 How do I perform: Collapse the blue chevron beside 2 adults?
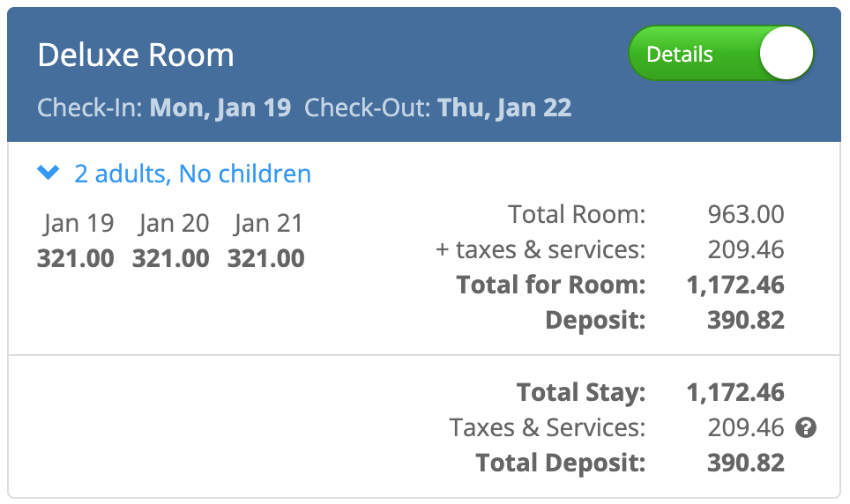tap(48, 174)
